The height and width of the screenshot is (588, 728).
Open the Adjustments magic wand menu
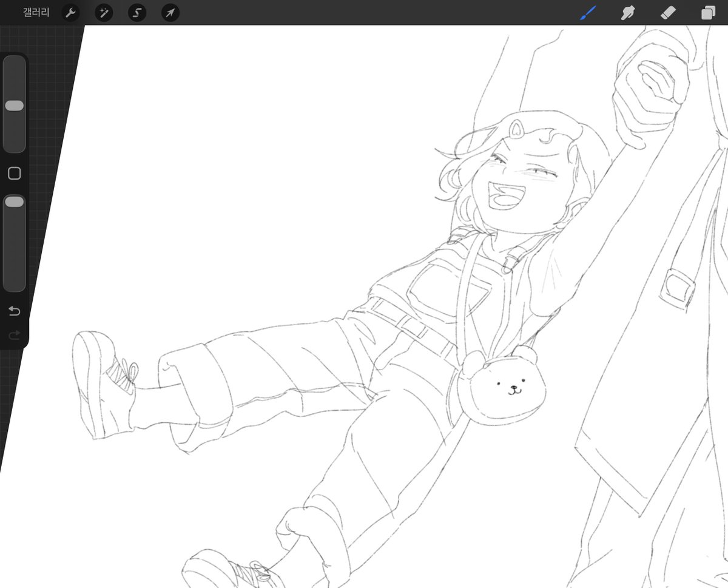tap(104, 13)
